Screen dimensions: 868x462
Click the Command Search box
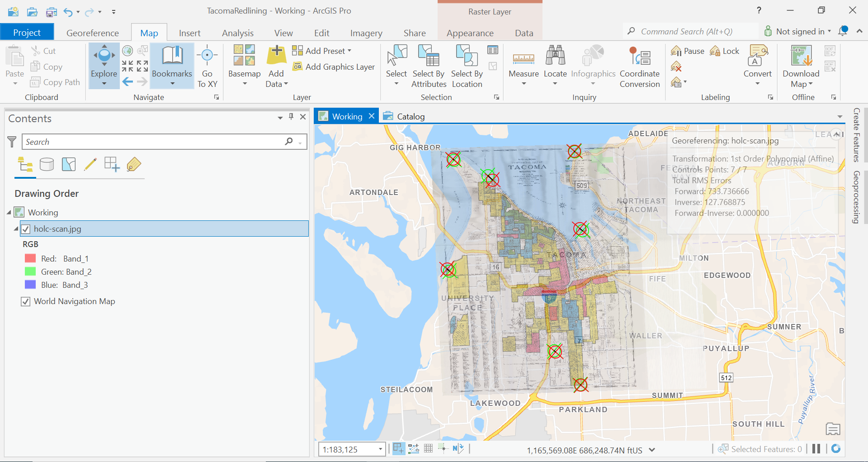690,31
